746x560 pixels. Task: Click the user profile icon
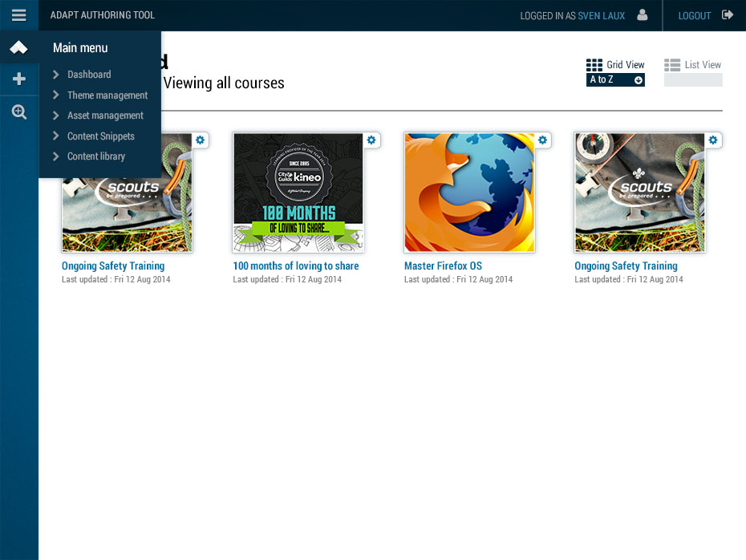click(x=643, y=15)
